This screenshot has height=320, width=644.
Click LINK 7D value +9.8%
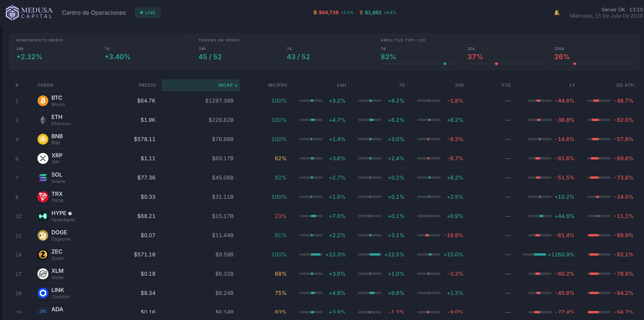(396, 293)
